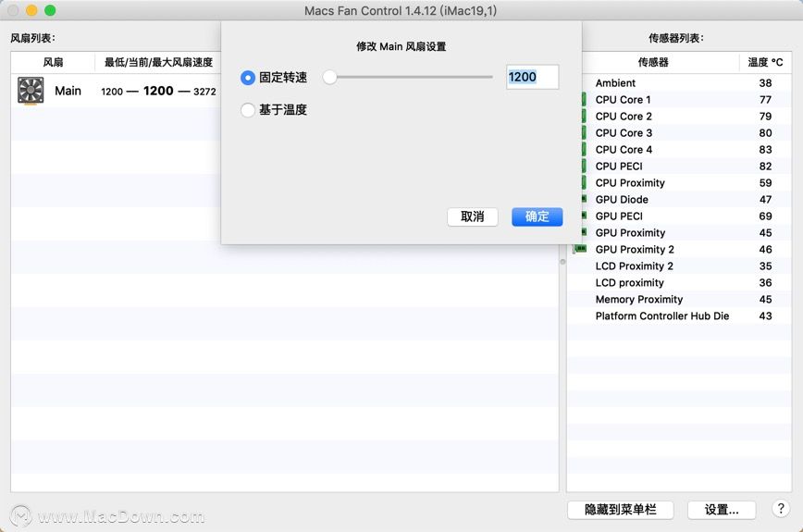The width and height of the screenshot is (803, 532).
Task: Click the CPU Core 3 chip icon
Action: coord(584,132)
